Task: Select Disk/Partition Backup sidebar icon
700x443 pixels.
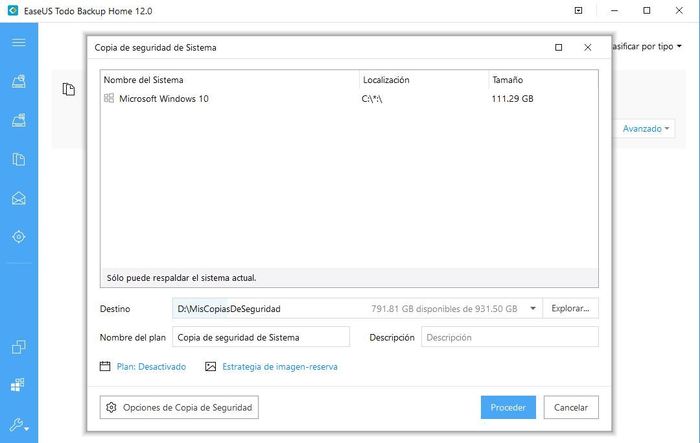Action: (19, 81)
